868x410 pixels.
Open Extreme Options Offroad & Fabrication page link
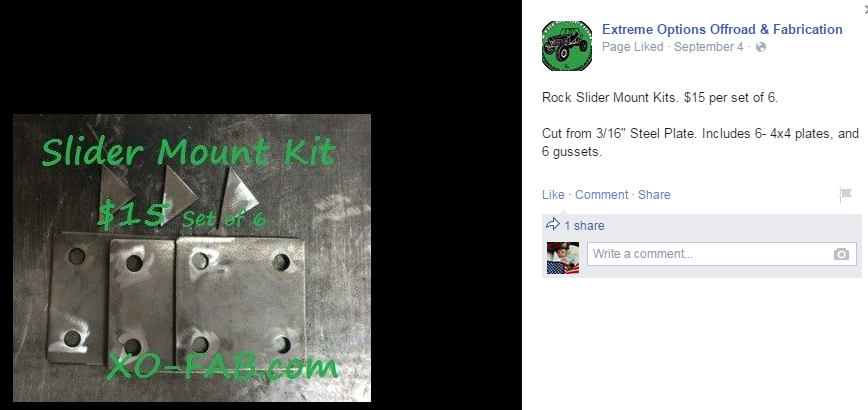tap(722, 29)
